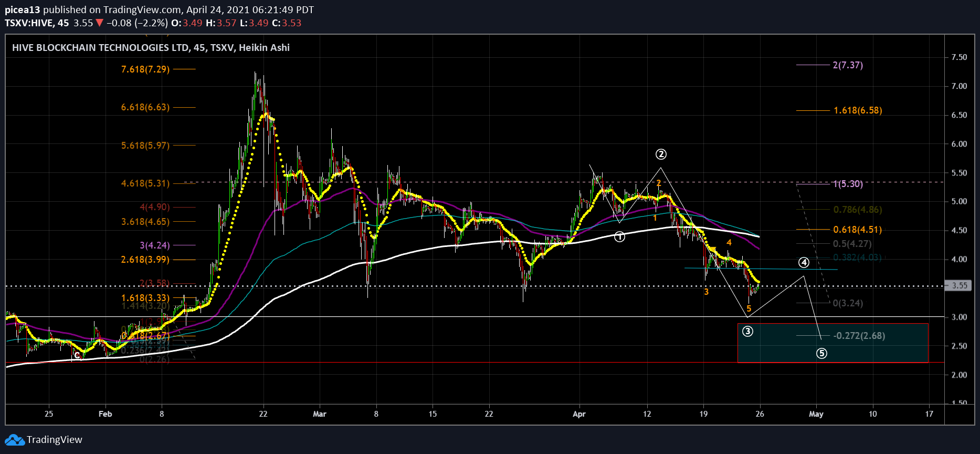Click the circled wave 5 marker
Screen dimensions: 980x454
point(821,353)
